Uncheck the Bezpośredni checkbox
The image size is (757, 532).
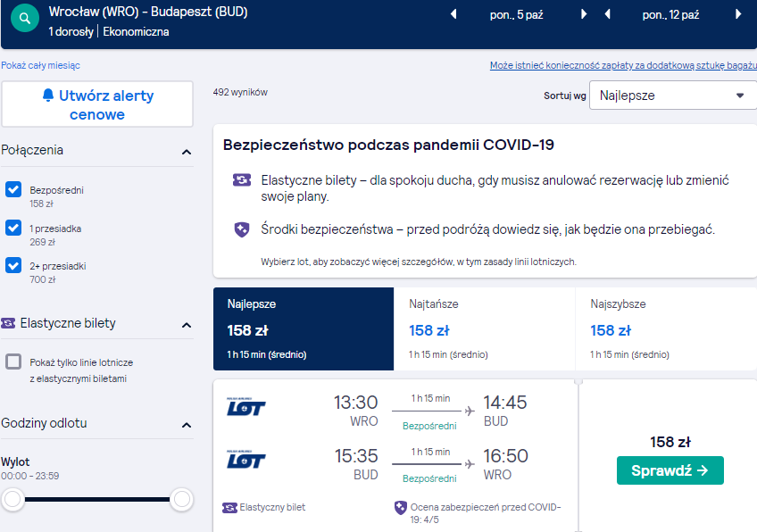pyautogui.click(x=13, y=189)
